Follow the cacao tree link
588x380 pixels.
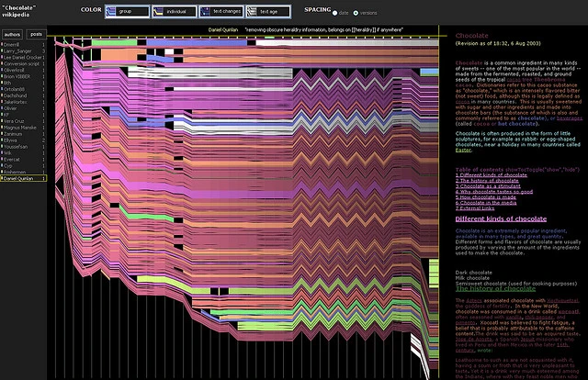[x=520, y=80]
